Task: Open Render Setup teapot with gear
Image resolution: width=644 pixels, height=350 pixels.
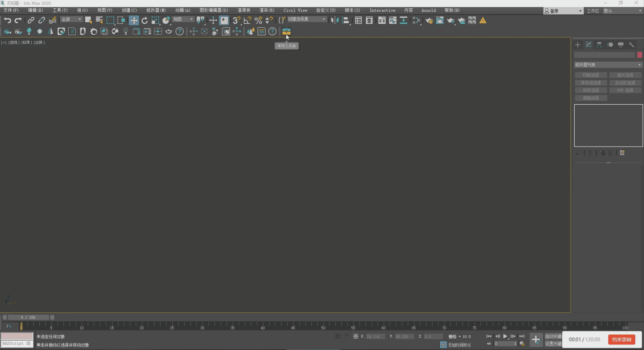Action: click(x=429, y=20)
